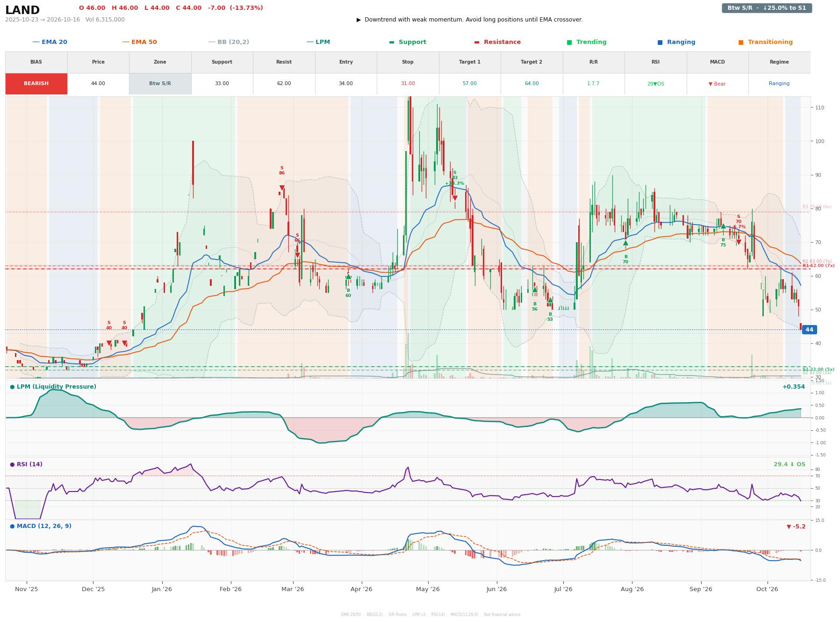Select the Target 1 column header
This screenshot has width=840, height=622.
(470, 62)
